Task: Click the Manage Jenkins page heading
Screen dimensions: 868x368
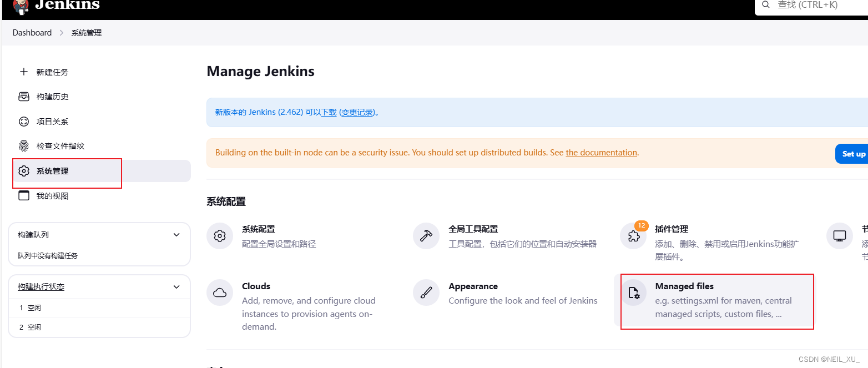Action: 260,72
